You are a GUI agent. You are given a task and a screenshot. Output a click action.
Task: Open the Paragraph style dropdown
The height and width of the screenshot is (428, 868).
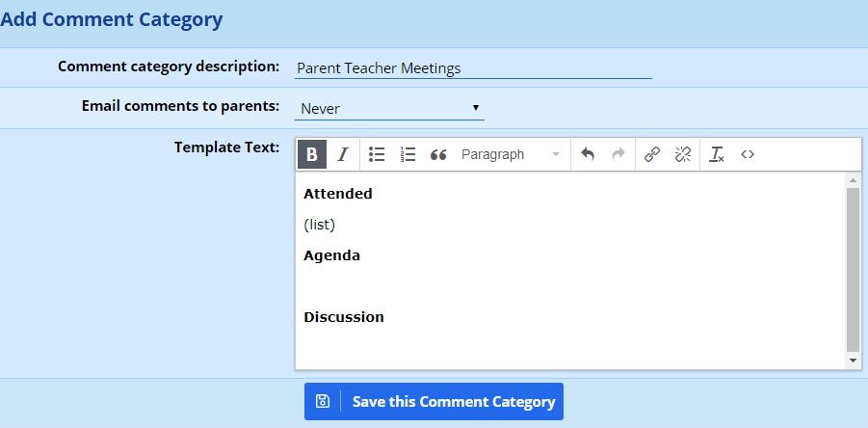point(510,154)
